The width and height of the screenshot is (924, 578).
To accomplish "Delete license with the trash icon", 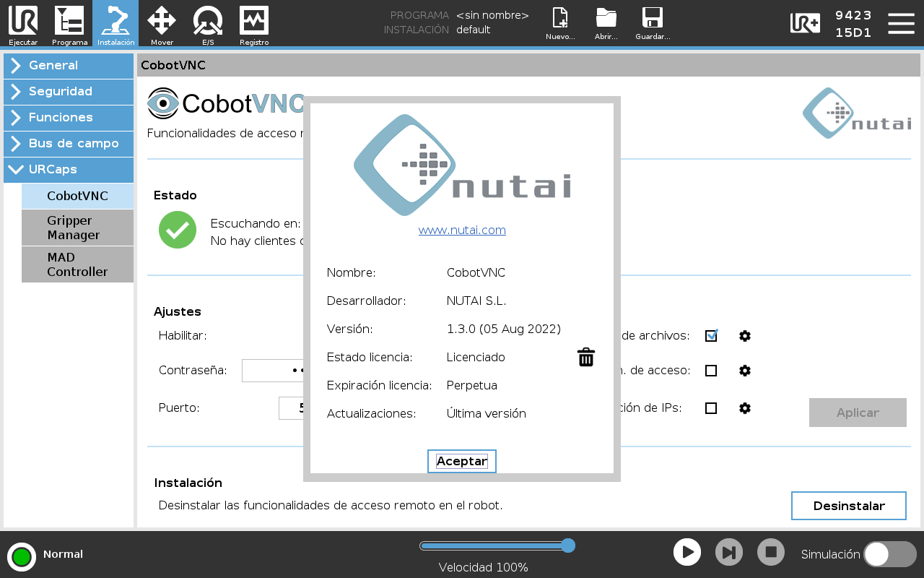I will (x=586, y=357).
